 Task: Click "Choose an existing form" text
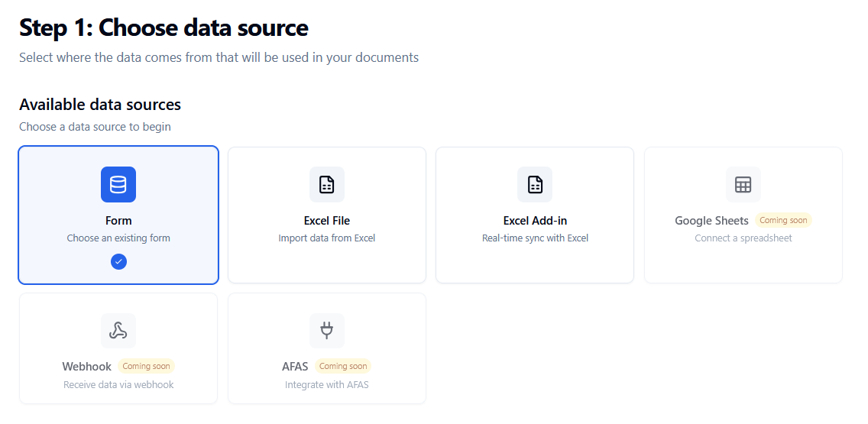pos(118,238)
